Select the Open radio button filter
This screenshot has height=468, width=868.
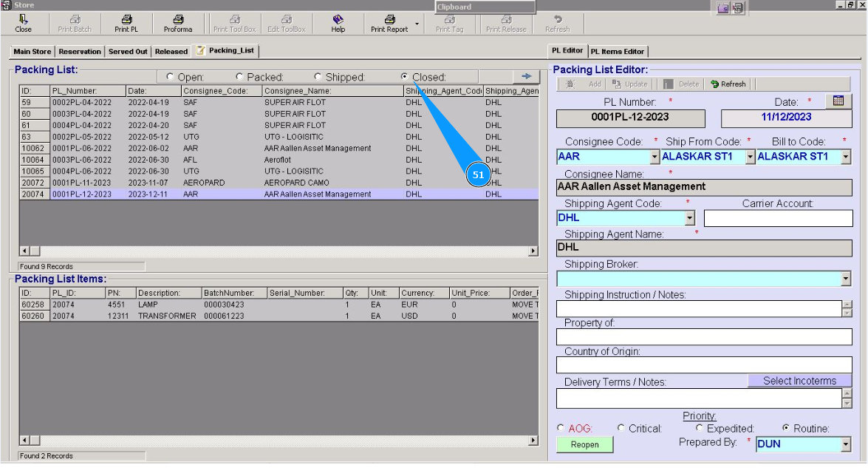tap(170, 77)
